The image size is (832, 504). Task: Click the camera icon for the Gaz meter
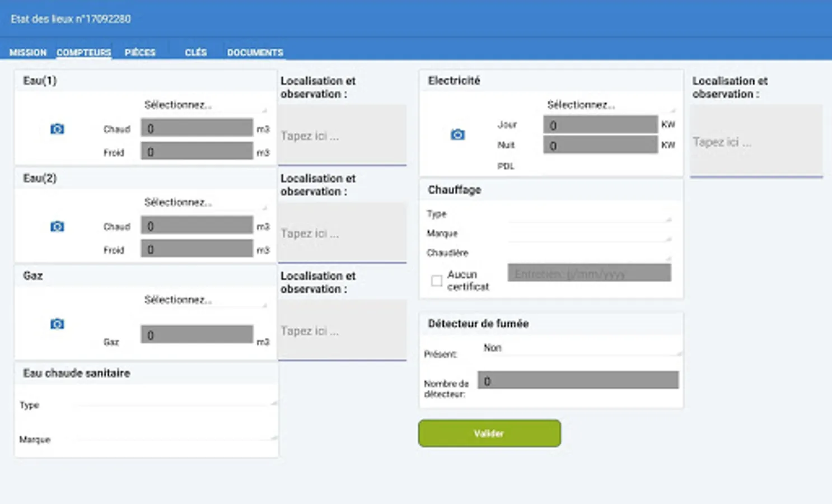tap(58, 324)
